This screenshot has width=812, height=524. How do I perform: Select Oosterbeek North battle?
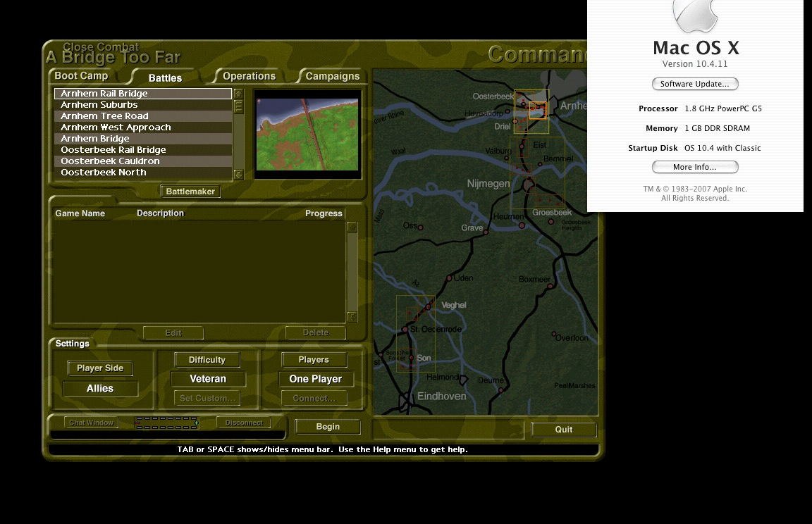(143, 173)
